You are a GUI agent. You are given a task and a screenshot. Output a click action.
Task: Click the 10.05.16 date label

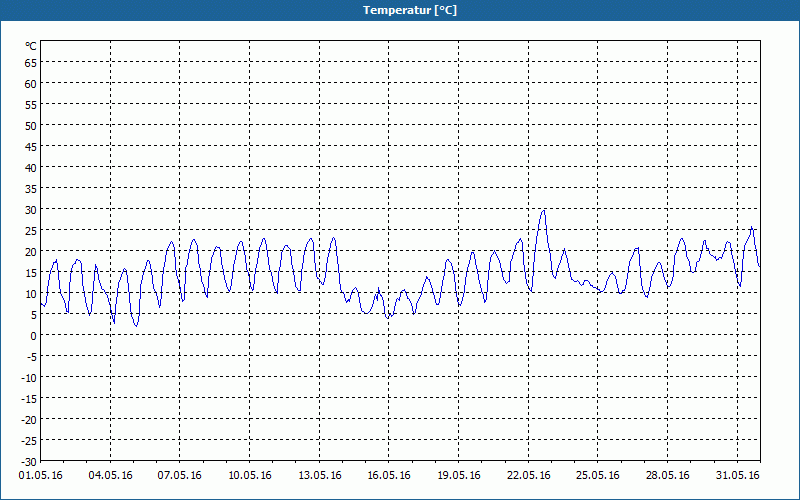click(249, 476)
